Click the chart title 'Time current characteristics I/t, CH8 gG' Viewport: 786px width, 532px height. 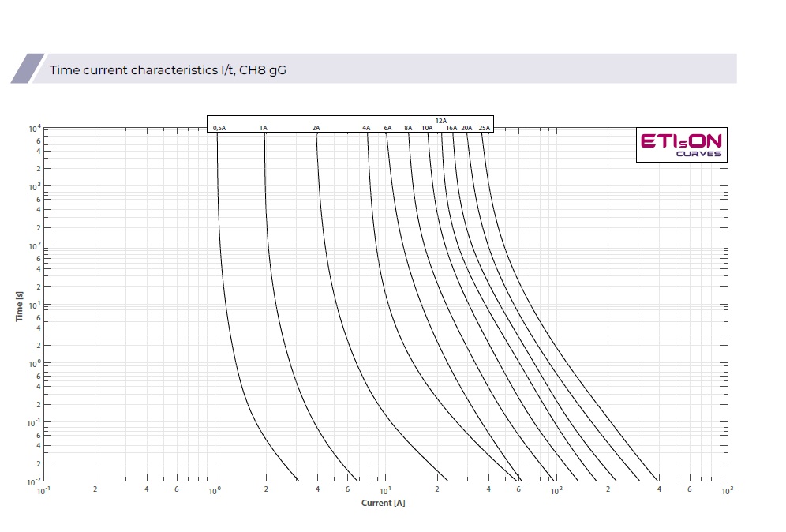coord(167,70)
